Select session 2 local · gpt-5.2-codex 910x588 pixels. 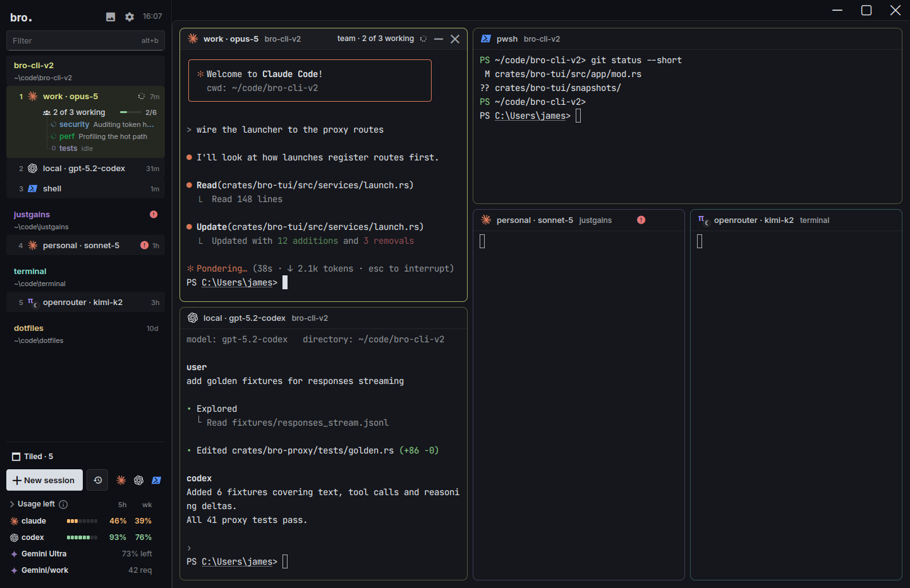tap(85, 169)
